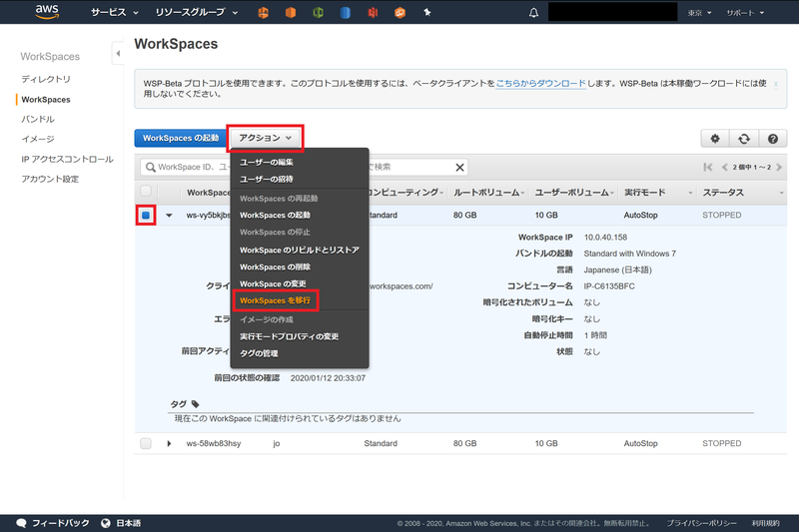Viewport: 799px width, 532px height.
Task: Click the globe language icon in footer
Action: click(x=106, y=523)
